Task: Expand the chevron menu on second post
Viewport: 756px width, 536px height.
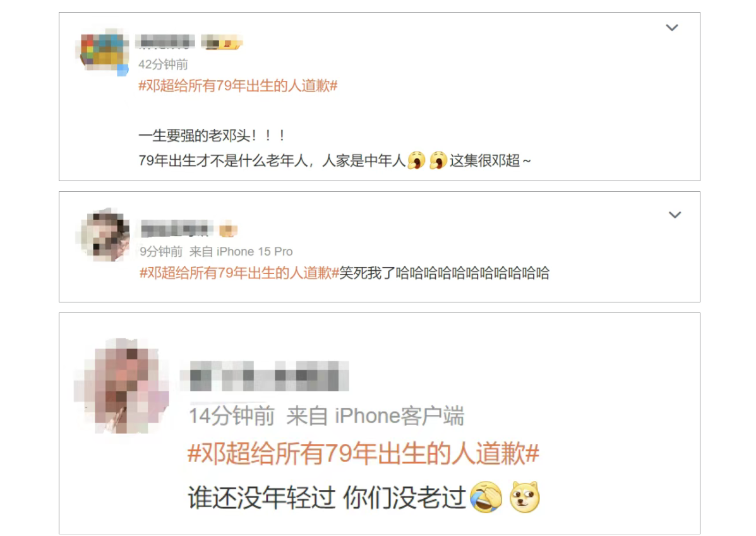Action: coord(675,215)
